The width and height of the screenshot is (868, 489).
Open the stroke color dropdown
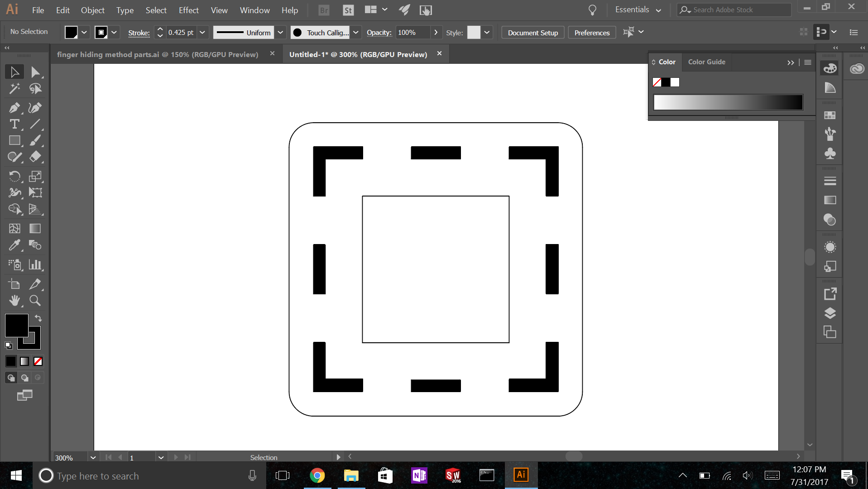(x=114, y=33)
